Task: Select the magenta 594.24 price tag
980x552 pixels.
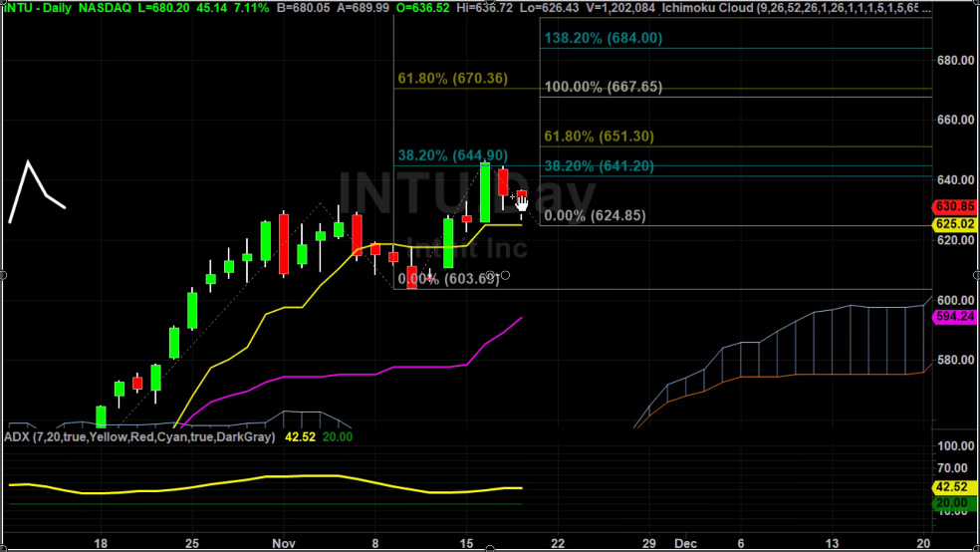Action: coord(954,316)
